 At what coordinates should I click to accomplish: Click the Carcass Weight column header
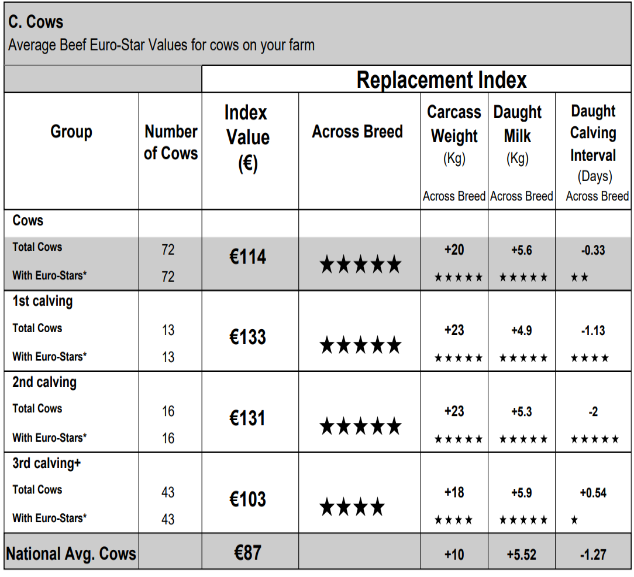454,122
